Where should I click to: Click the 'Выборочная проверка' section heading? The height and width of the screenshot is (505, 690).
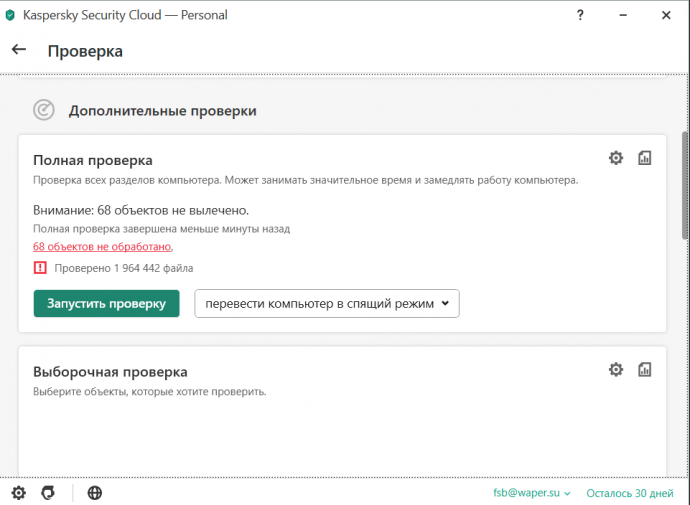tap(110, 371)
